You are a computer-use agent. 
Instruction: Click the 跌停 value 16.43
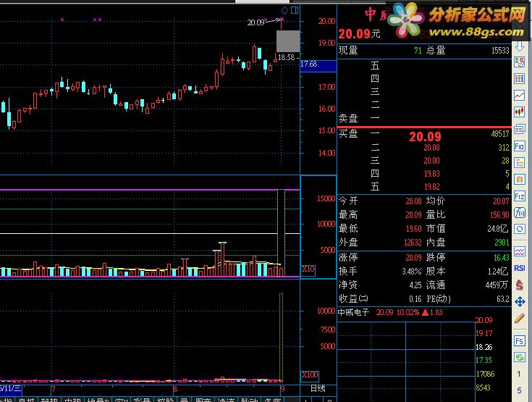tap(501, 258)
